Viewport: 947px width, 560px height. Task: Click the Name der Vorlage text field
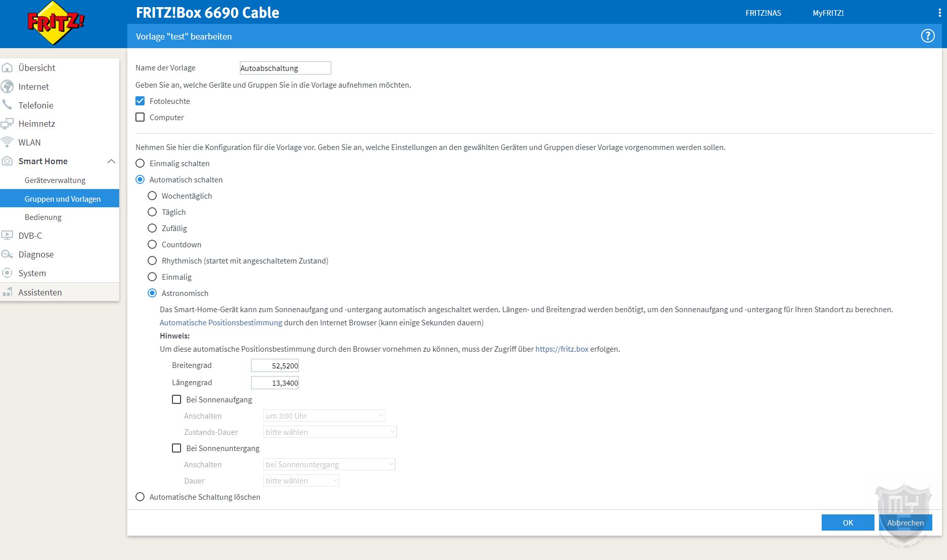click(285, 68)
